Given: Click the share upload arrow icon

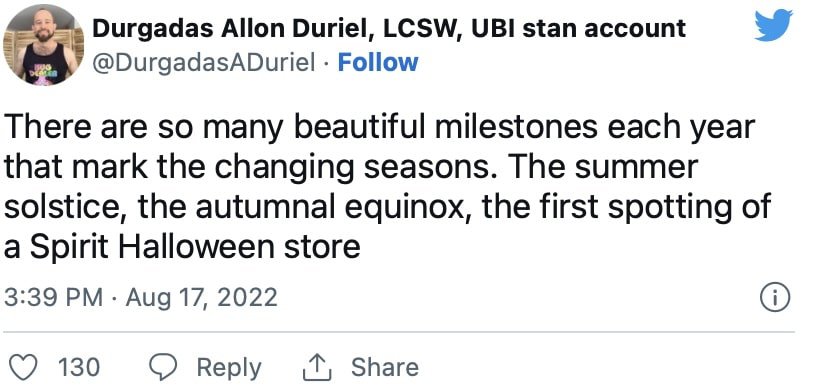Looking at the screenshot, I should tap(317, 367).
